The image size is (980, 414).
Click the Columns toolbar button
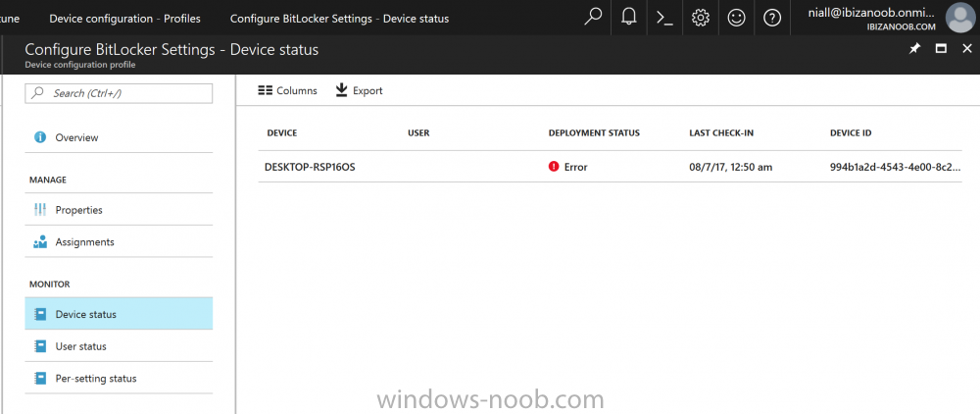point(287,90)
